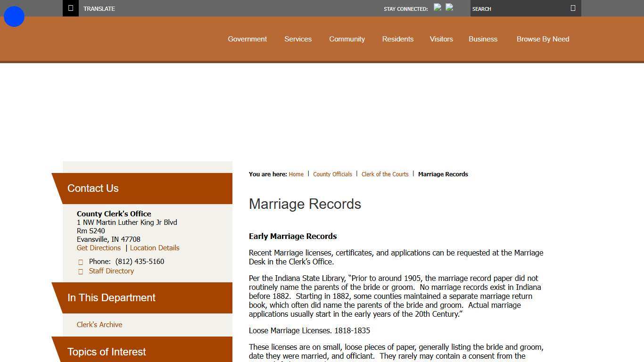Select Residents in the navigation bar
The height and width of the screenshot is (362, 644).
tap(397, 39)
